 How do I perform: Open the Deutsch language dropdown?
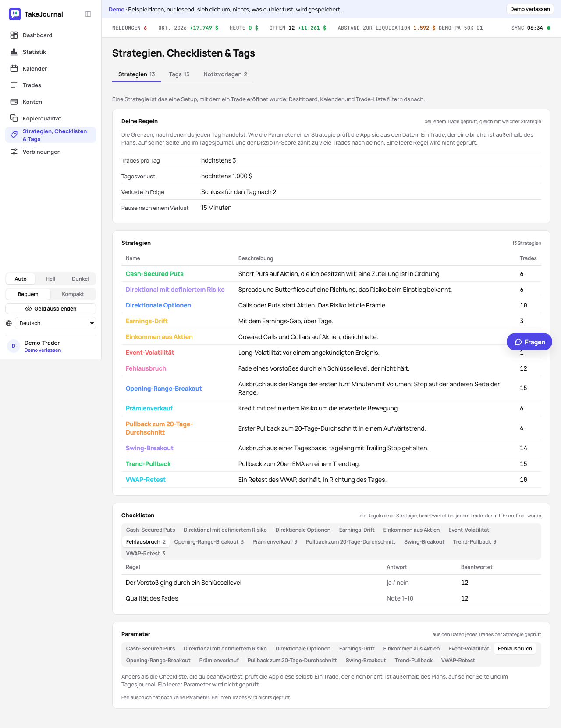pyautogui.click(x=55, y=323)
